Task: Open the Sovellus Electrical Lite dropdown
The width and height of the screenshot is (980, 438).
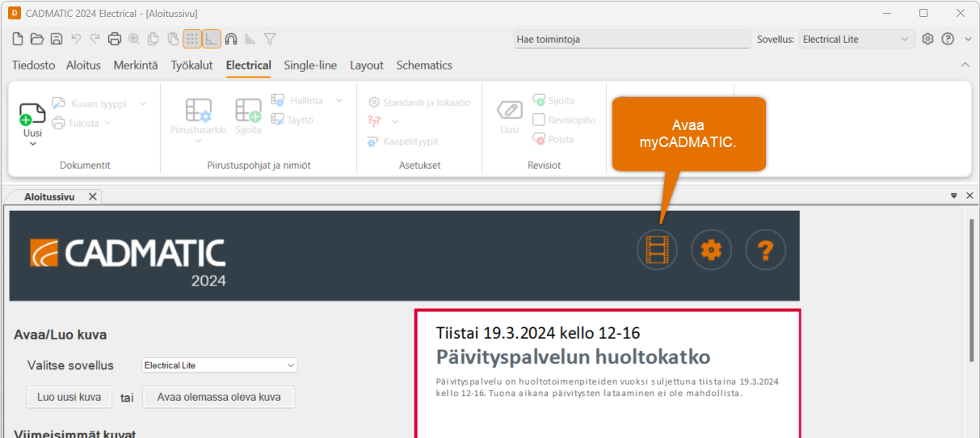Action: point(856,39)
